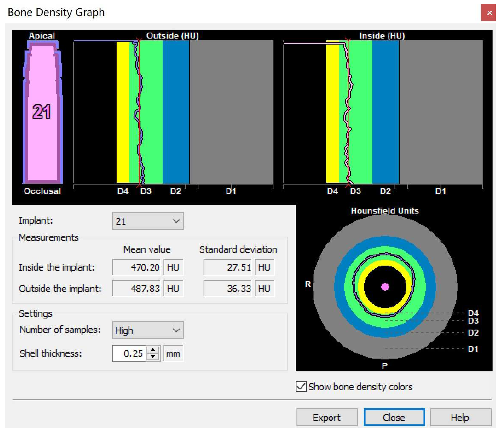
Task: Decrease shell thickness with down arrow
Action: (x=153, y=356)
